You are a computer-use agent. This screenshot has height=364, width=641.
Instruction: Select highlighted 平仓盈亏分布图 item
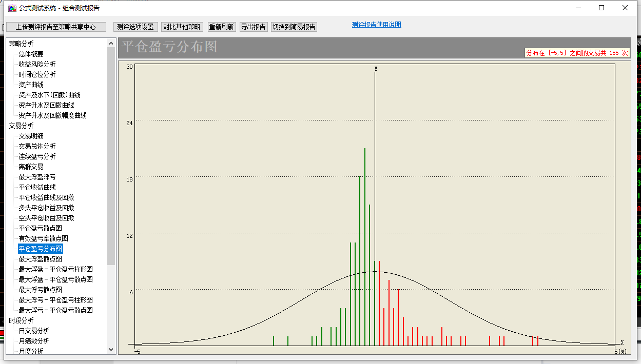(41, 249)
